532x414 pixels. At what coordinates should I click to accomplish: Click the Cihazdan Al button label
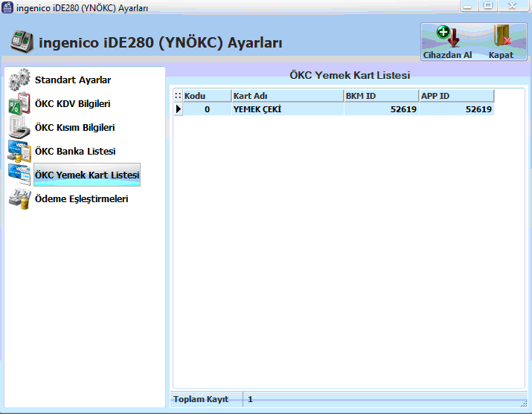447,55
